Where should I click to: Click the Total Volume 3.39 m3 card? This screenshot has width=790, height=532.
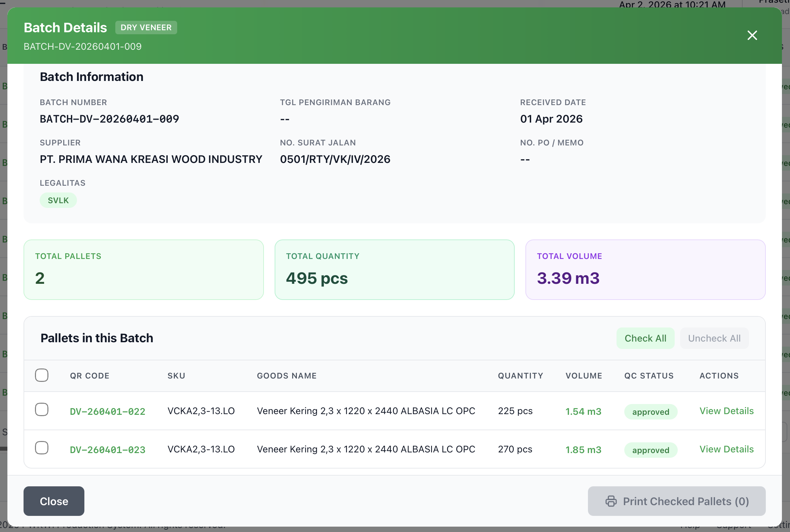click(645, 270)
